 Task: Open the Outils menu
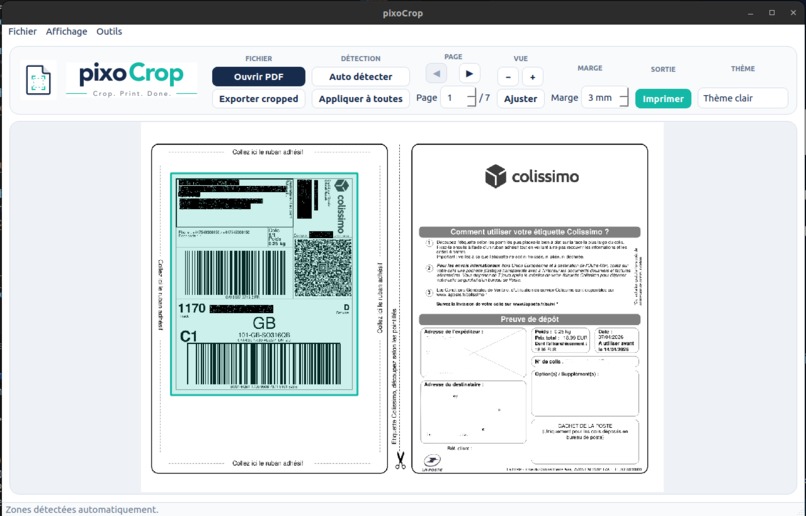[x=109, y=31]
